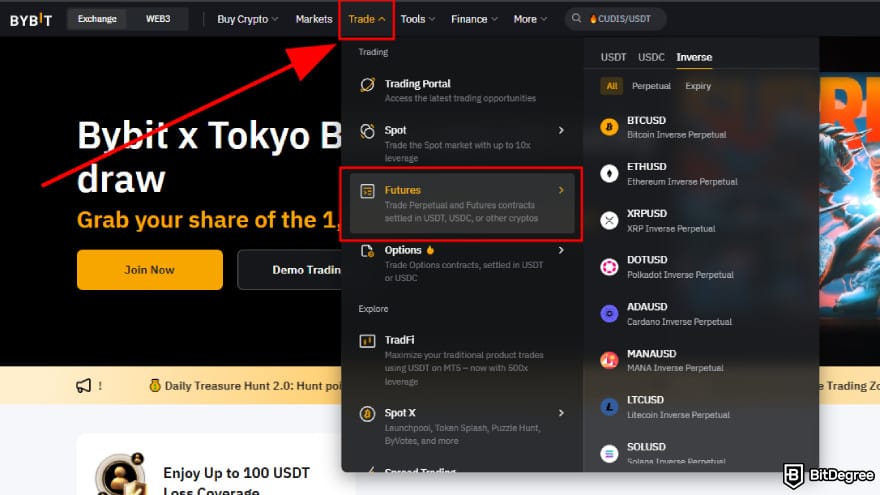Click the BTCUSD Bitcoin coin icon
The image size is (880, 495).
(x=609, y=127)
